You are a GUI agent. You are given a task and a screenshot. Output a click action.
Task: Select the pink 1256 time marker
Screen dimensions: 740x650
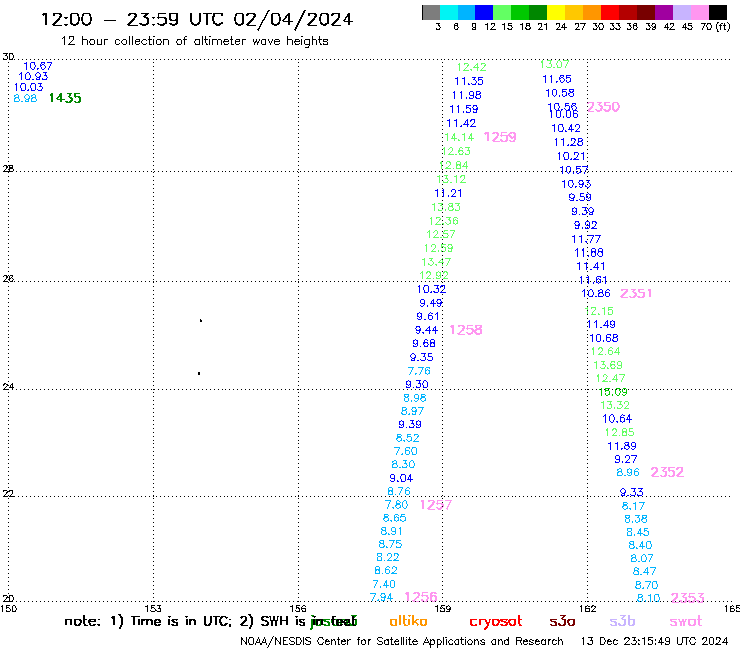pyautogui.click(x=421, y=597)
